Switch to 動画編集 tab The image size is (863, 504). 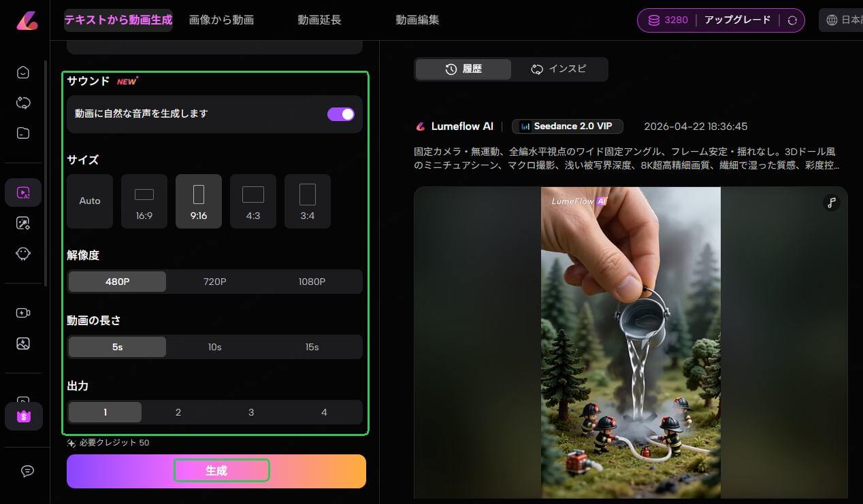pos(417,20)
